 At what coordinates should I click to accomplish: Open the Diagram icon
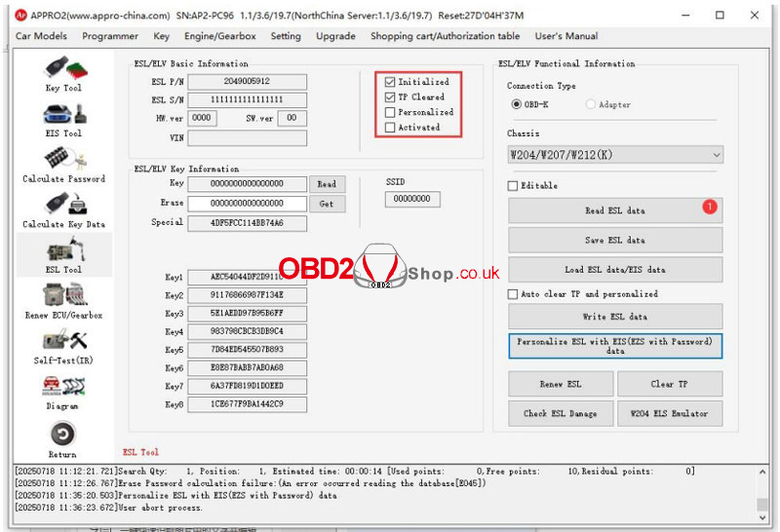coord(63,393)
